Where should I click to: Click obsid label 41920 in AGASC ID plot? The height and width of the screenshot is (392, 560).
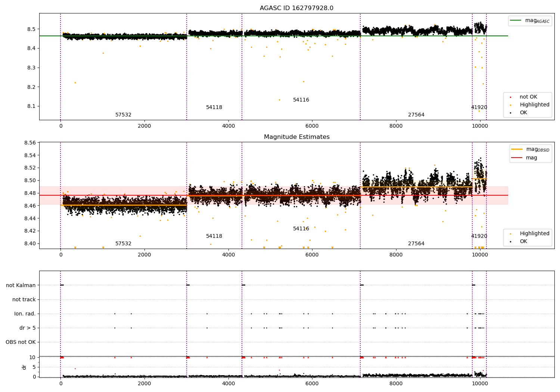pos(479,108)
